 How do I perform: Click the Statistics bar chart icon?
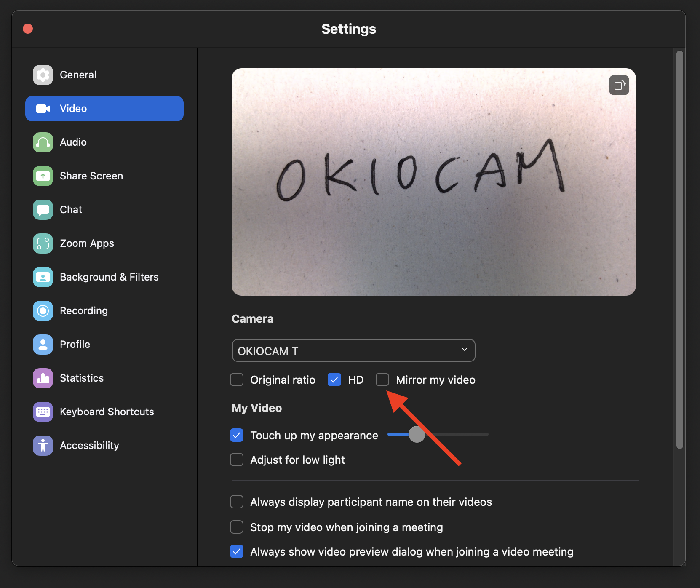(43, 378)
